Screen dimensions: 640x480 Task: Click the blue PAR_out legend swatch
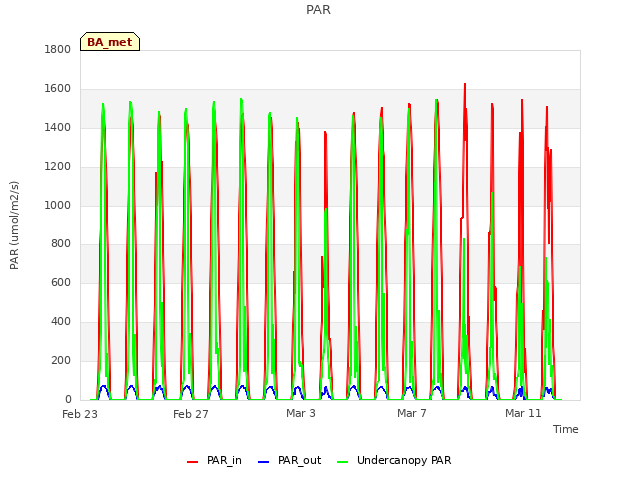264,462
